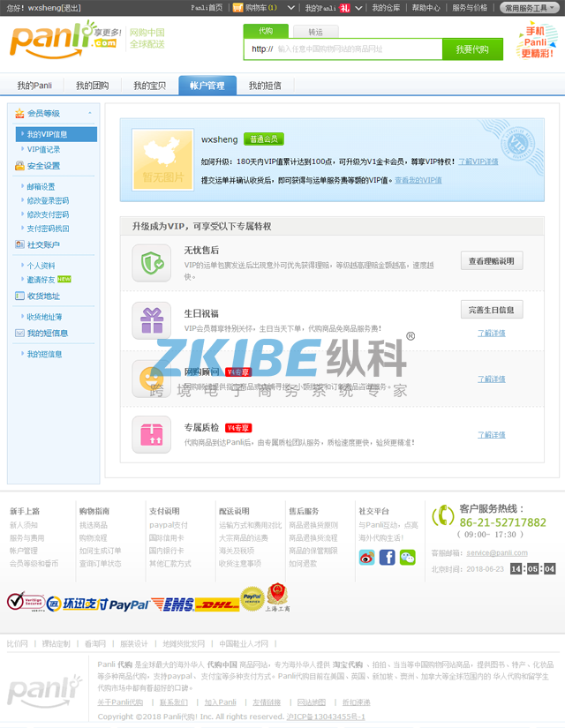Click the 环迅支付 logo

click(x=77, y=604)
